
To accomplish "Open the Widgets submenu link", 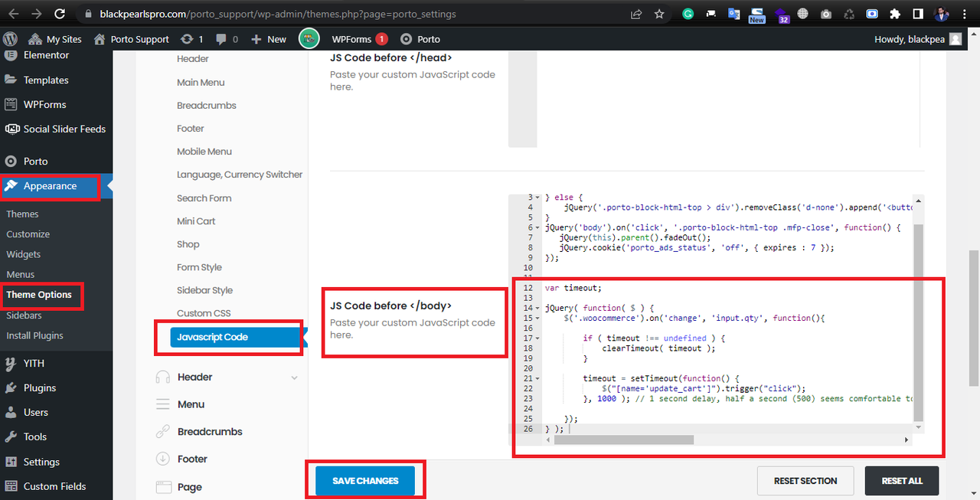I will [x=24, y=254].
